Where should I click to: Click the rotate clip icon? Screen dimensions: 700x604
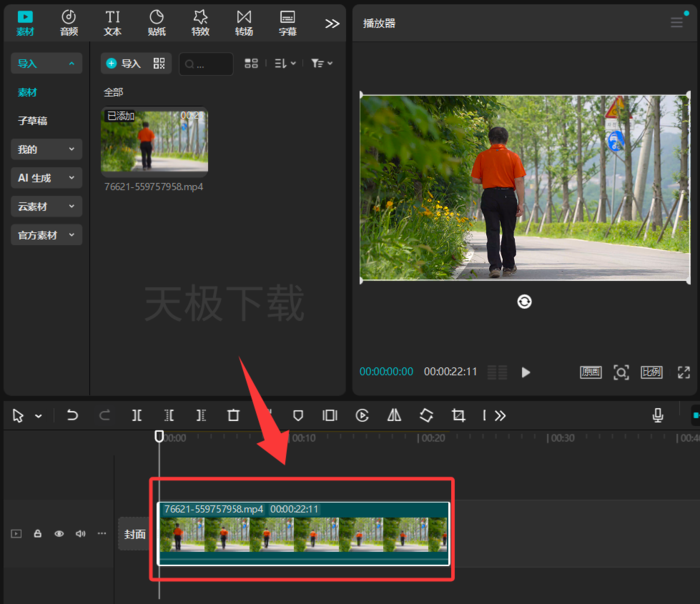pos(426,416)
